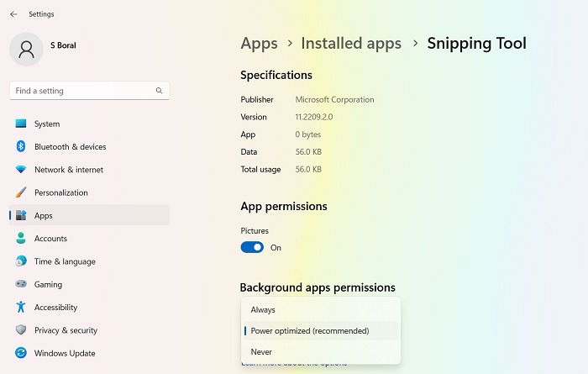The image size is (588, 374).
Task: Focus the Find a setting search box
Action: tap(89, 91)
